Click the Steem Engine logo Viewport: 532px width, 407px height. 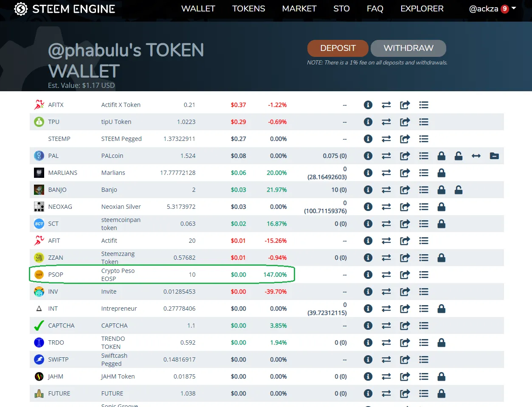65,9
